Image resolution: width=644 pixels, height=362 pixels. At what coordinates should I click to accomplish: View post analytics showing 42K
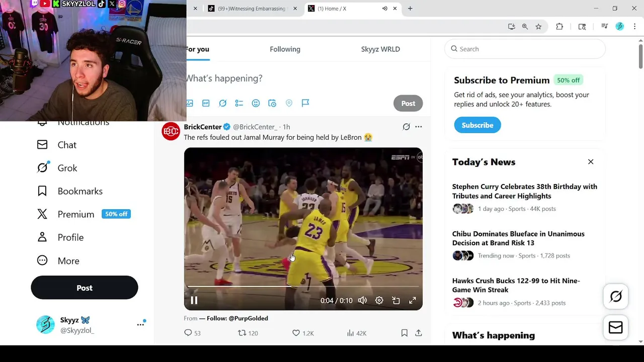(x=357, y=333)
